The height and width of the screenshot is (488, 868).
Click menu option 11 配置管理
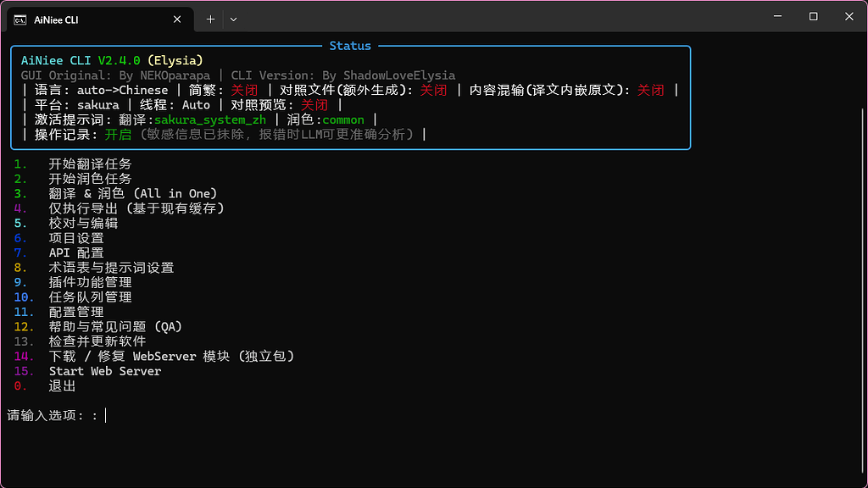[x=58, y=312]
